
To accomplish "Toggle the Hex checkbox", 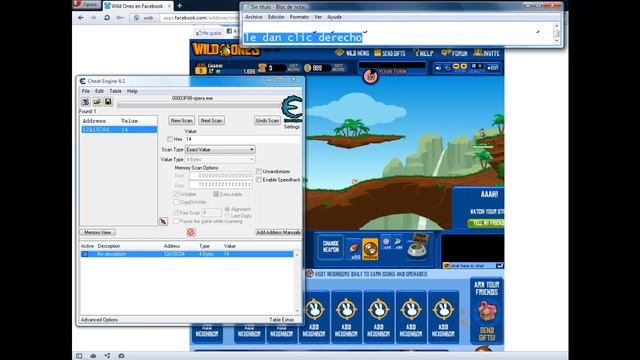I will [170, 139].
